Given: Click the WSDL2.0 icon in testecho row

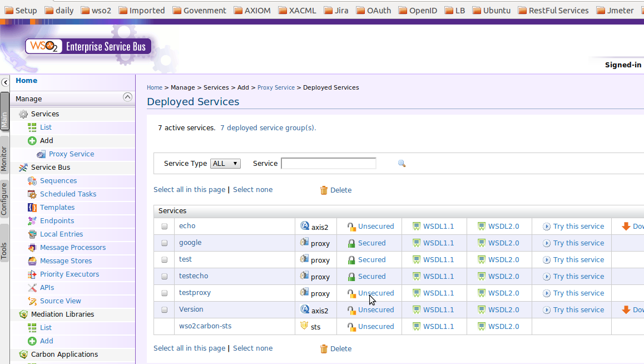Looking at the screenshot, I should pos(482,277).
